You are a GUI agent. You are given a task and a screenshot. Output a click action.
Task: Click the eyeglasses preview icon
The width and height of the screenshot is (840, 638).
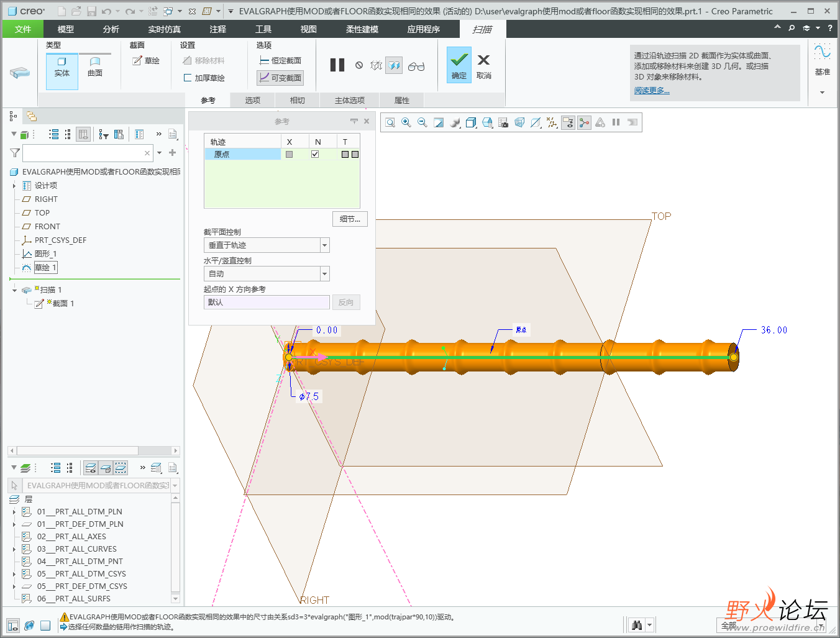pos(416,66)
